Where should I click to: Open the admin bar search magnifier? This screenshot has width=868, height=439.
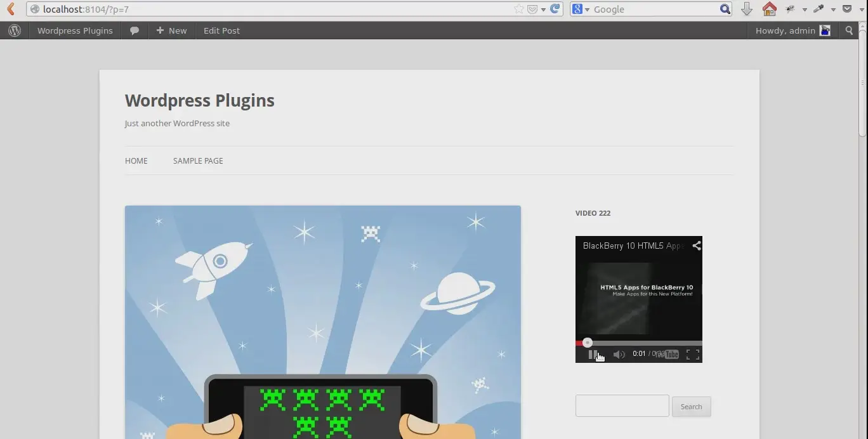pyautogui.click(x=850, y=30)
